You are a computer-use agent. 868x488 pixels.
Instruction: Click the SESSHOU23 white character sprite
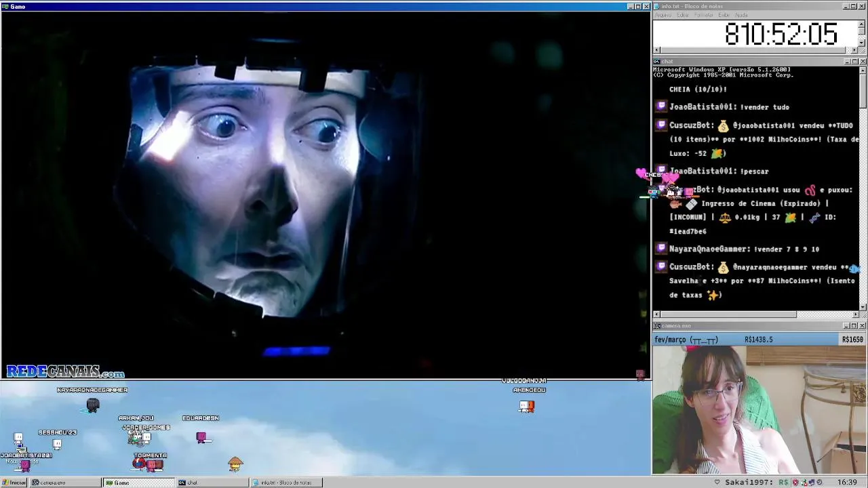tap(57, 444)
